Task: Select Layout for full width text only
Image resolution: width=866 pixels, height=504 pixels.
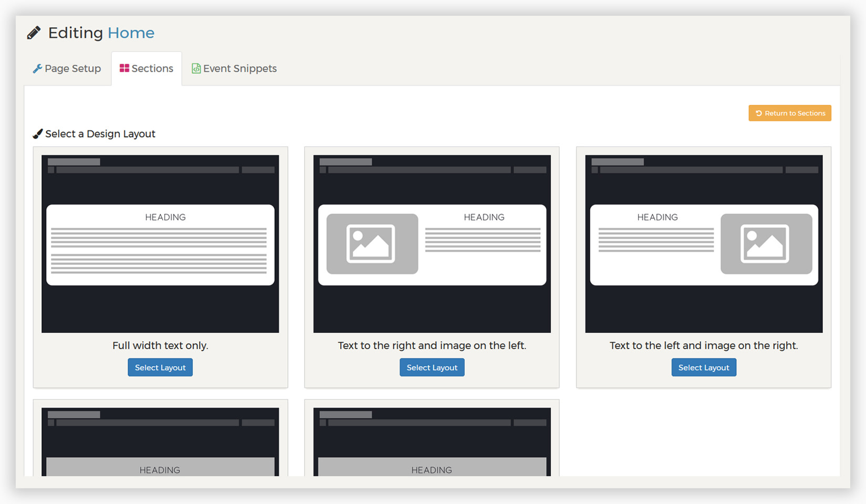Action: tap(160, 367)
